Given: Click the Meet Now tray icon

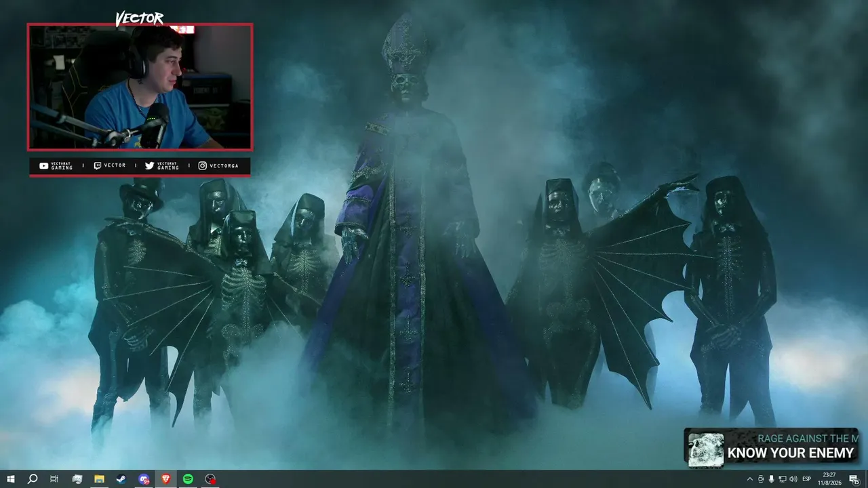Looking at the screenshot, I should point(760,479).
